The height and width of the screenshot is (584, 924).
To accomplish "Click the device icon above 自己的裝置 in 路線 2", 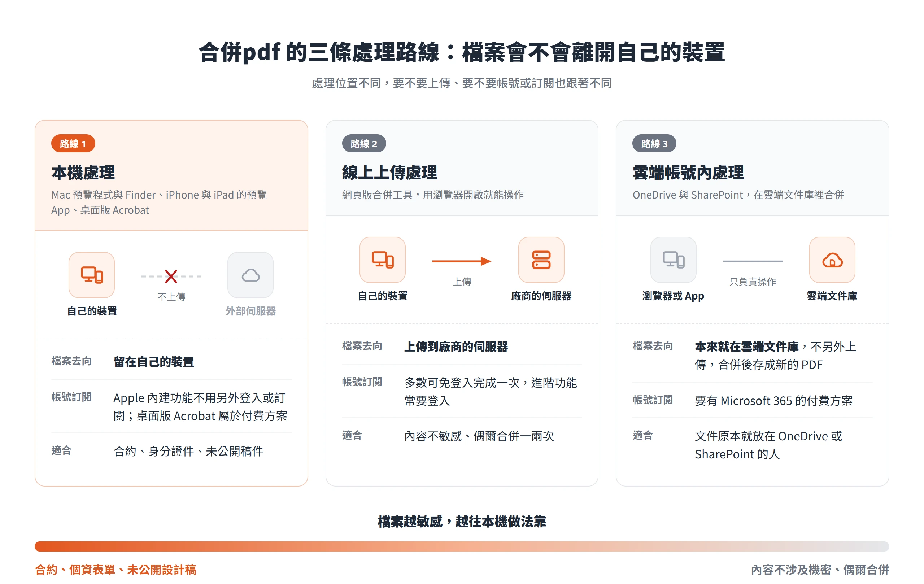I will (x=383, y=260).
